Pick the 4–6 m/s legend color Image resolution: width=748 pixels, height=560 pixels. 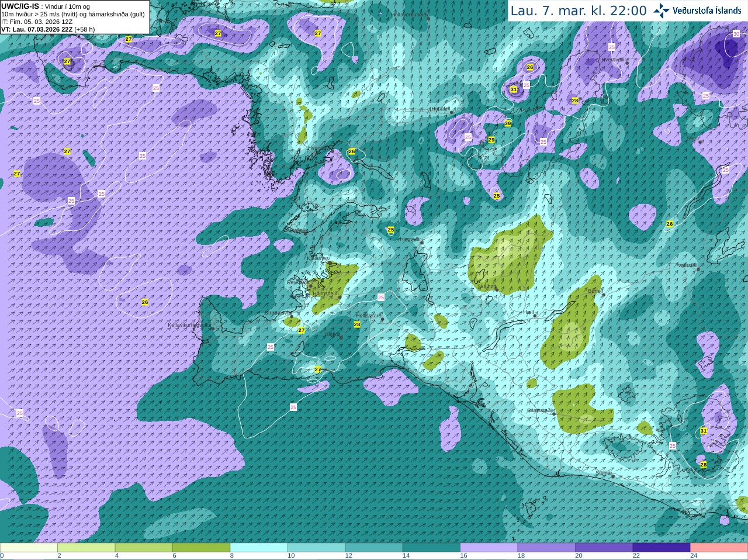click(144, 548)
